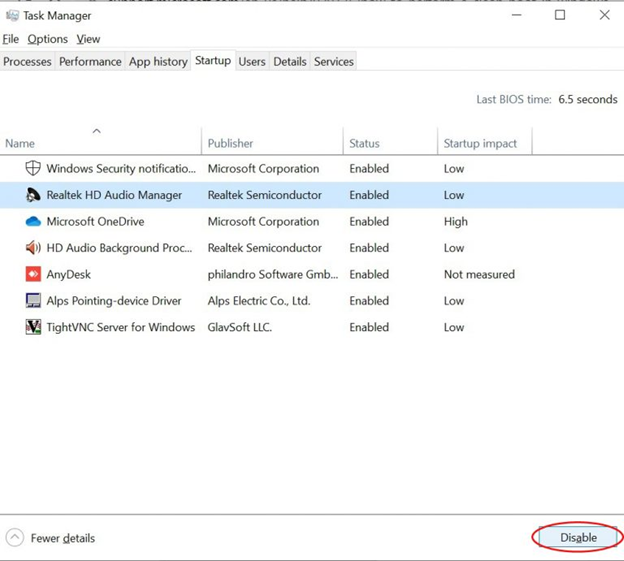Click the Task Manager title bar icon
The image size is (624, 561).
[x=12, y=16]
